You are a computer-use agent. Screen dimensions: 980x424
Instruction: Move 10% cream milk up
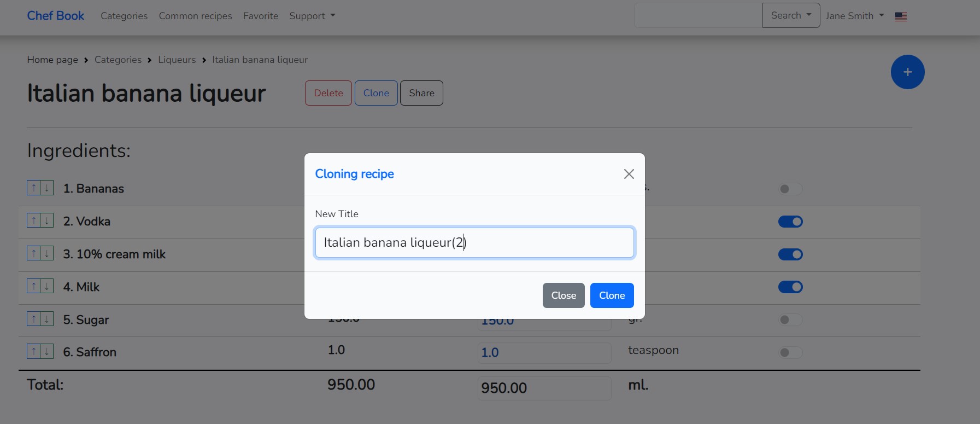pos(33,254)
